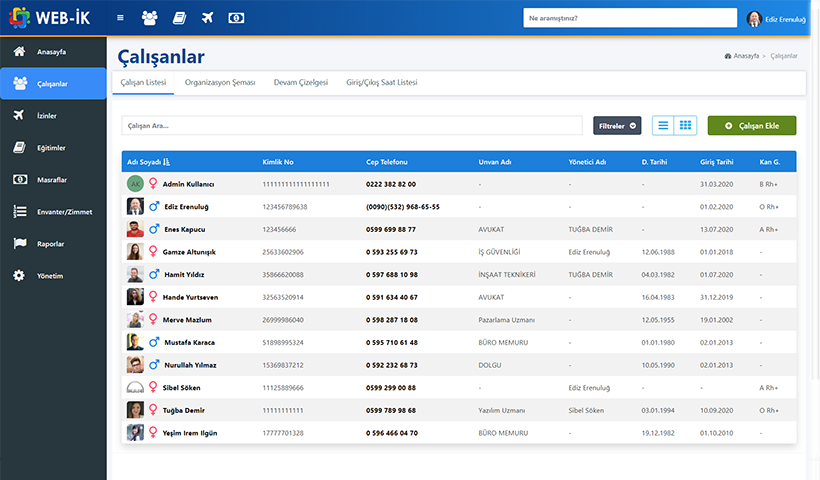Click the flag icon beside Raporlar

(20, 243)
